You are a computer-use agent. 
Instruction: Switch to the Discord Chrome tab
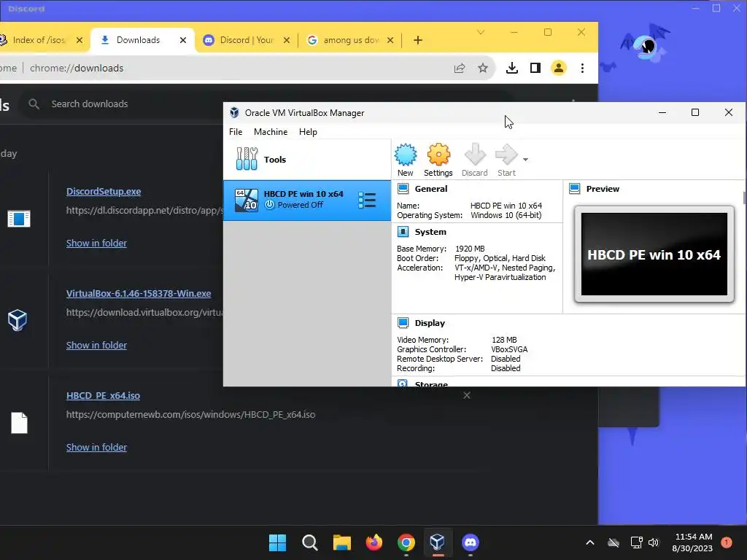point(247,40)
